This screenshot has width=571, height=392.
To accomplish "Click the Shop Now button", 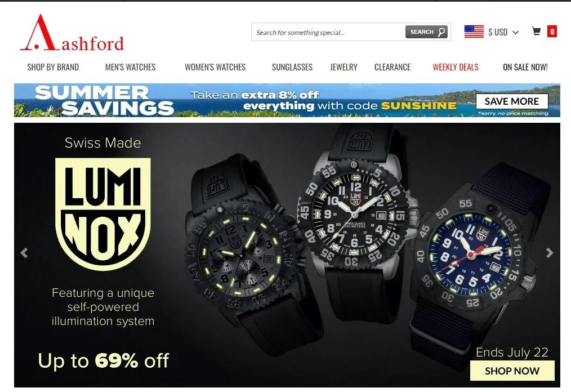I will coord(512,371).
